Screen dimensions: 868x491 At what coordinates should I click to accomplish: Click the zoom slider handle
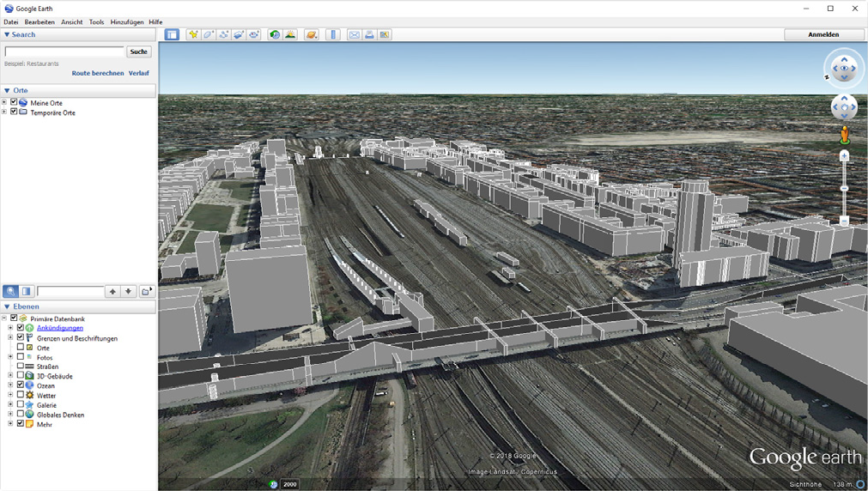click(x=844, y=189)
